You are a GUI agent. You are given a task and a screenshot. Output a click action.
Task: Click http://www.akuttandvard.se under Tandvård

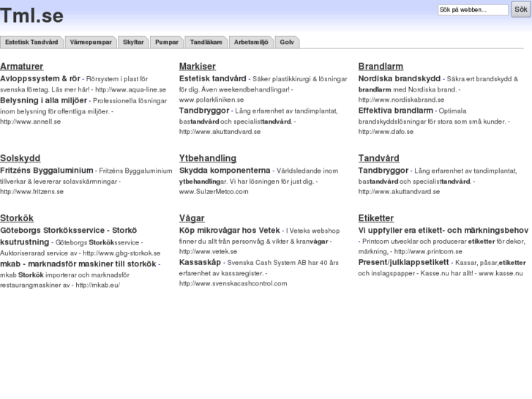(x=399, y=192)
